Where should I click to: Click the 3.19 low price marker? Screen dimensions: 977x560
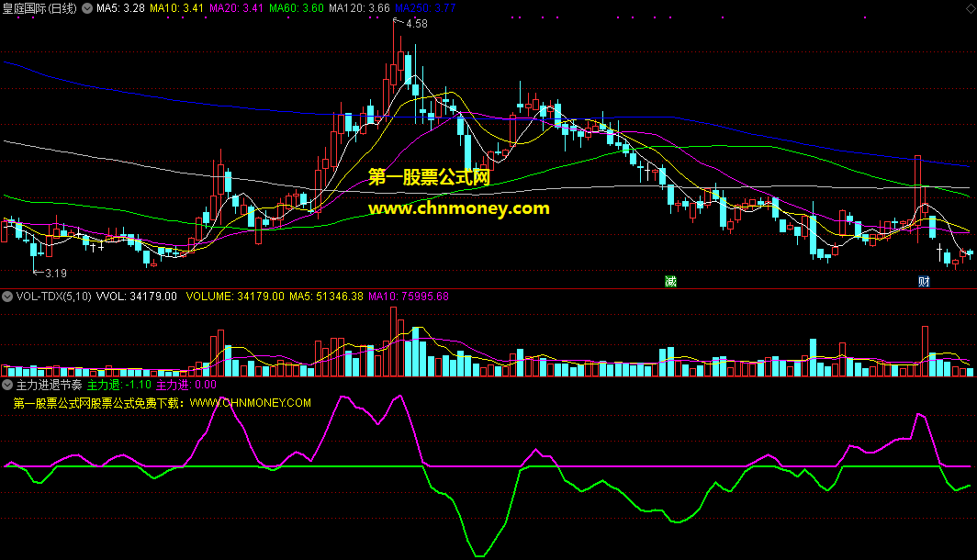[55, 274]
